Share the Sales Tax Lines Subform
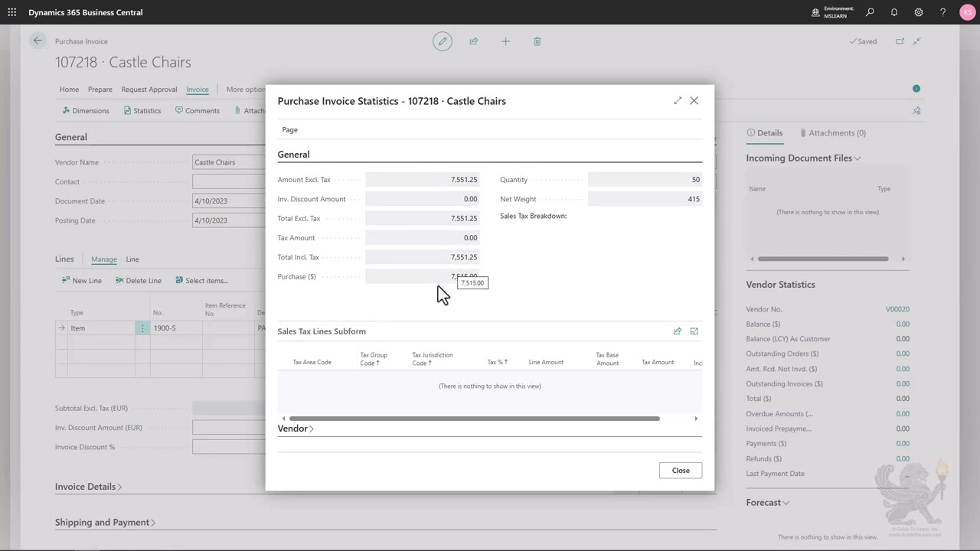This screenshot has width=980, height=551. (678, 331)
